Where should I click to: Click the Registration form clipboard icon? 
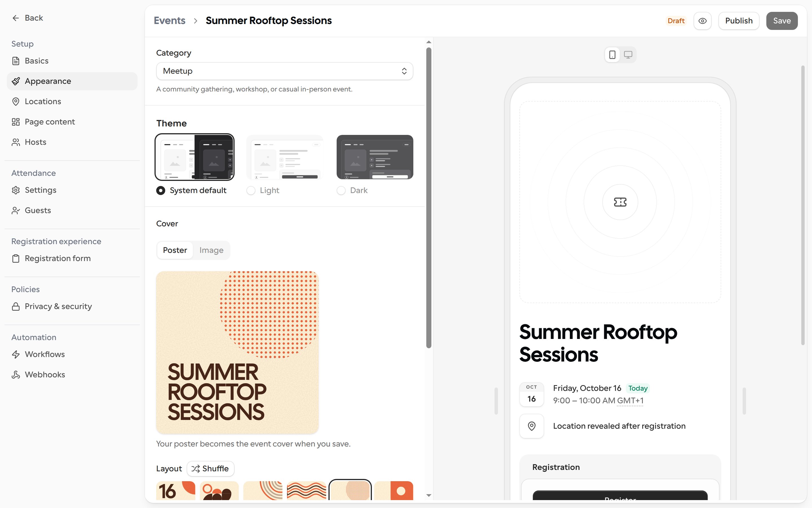(x=16, y=258)
